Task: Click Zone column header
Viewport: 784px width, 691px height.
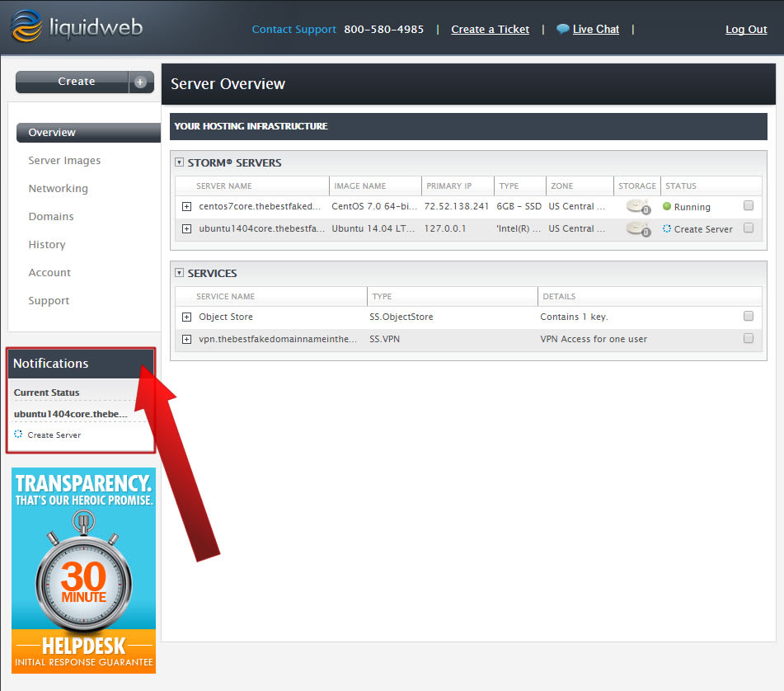Action: click(561, 186)
